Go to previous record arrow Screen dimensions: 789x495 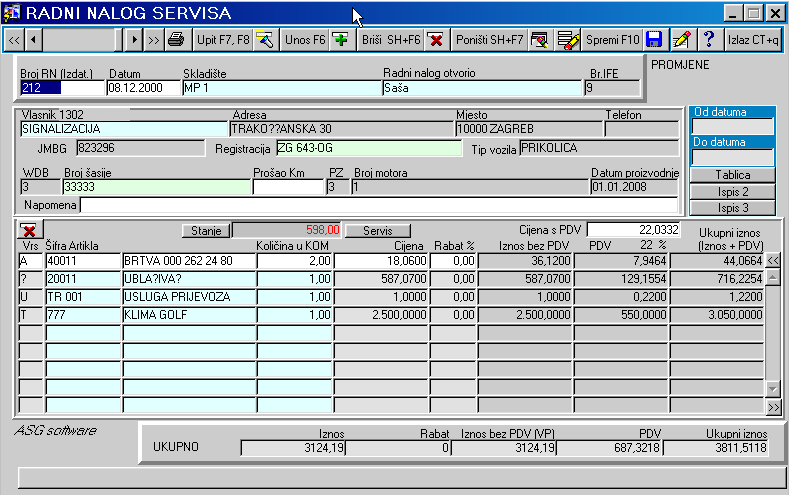33,40
